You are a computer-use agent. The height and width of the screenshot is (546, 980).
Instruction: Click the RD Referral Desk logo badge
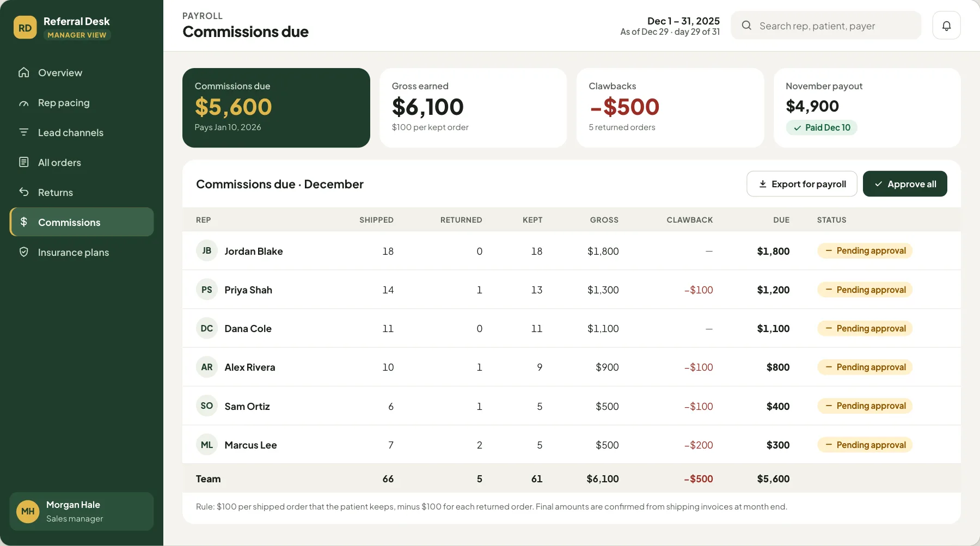(25, 28)
